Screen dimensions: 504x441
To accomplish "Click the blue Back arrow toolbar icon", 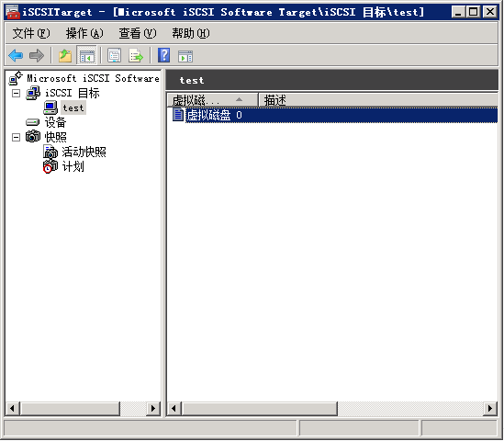I will [x=17, y=56].
